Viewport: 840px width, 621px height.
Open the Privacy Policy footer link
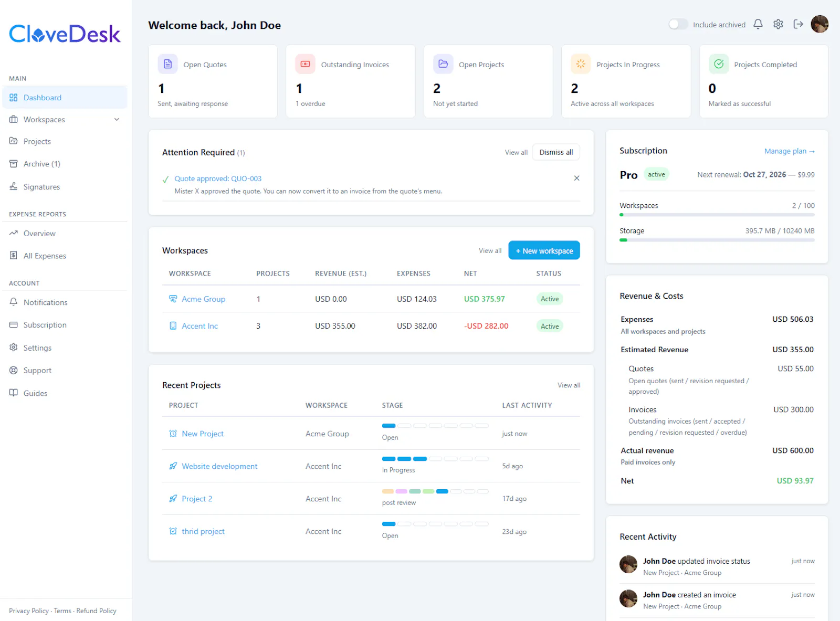point(29,611)
